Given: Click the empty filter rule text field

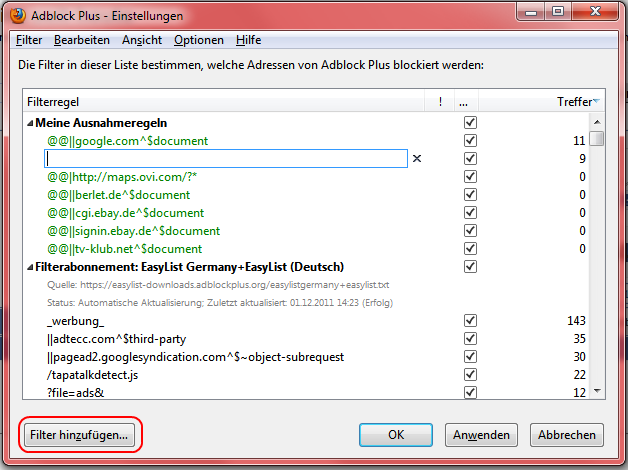Looking at the screenshot, I should 226,158.
